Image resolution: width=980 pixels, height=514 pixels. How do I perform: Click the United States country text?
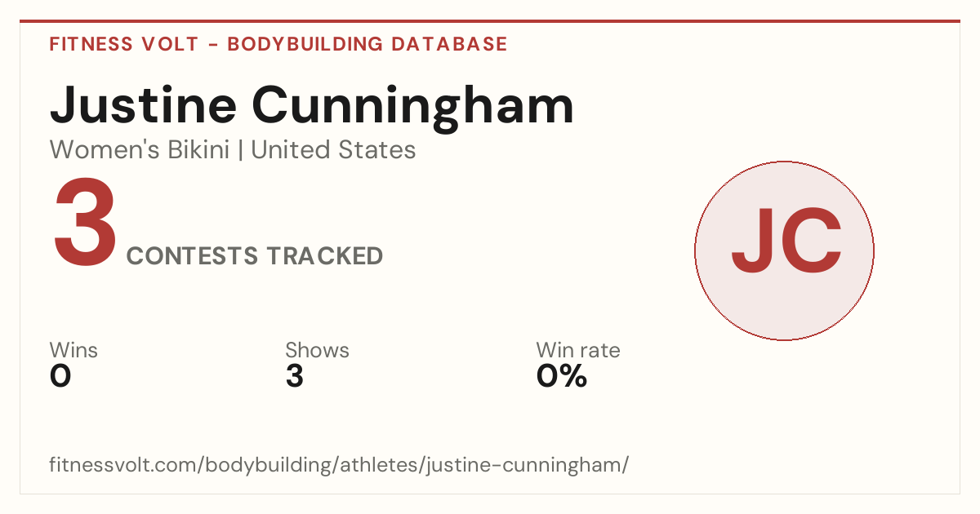pyautogui.click(x=333, y=150)
